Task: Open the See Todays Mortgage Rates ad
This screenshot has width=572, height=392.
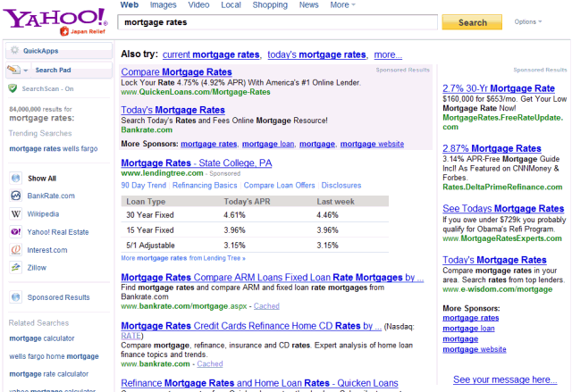Action: [503, 208]
